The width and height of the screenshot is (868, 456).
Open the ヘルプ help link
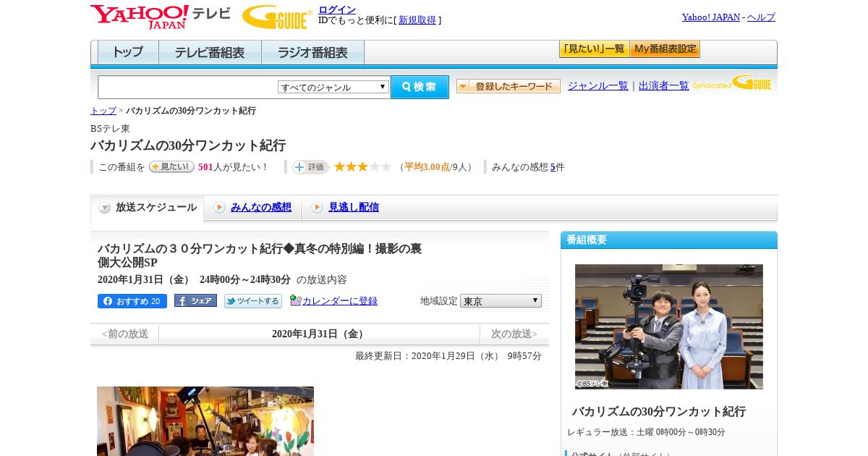point(761,17)
